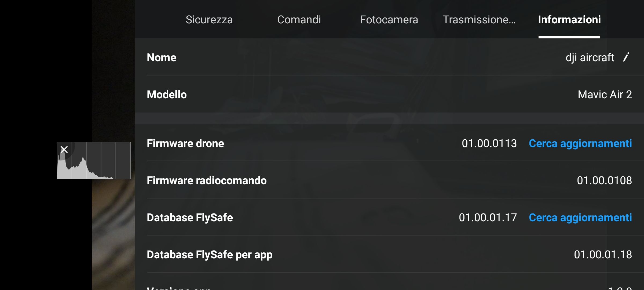Tap the Firmware radiocomando label
644x290 pixels.
click(207, 180)
